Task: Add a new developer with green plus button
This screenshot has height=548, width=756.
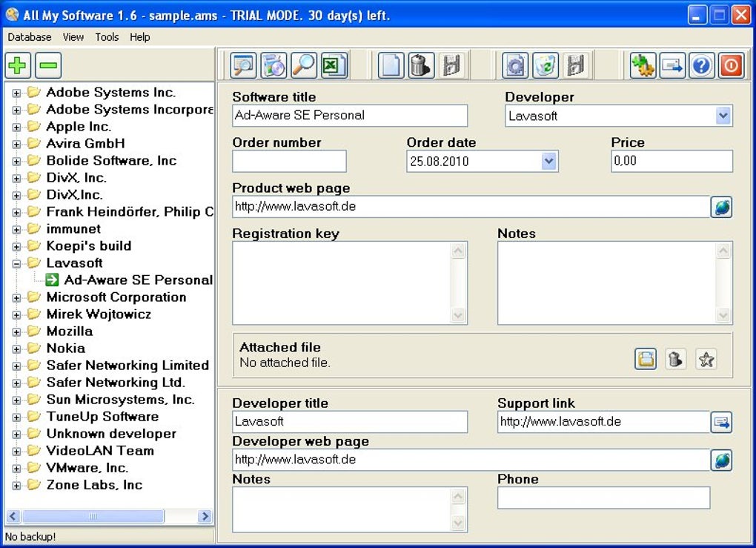Action: click(x=17, y=65)
